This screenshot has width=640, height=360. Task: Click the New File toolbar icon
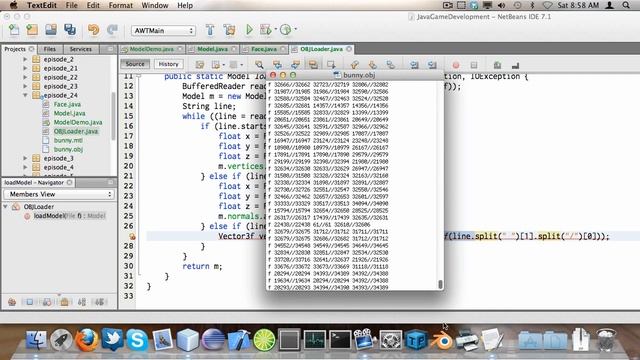[x=14, y=30]
